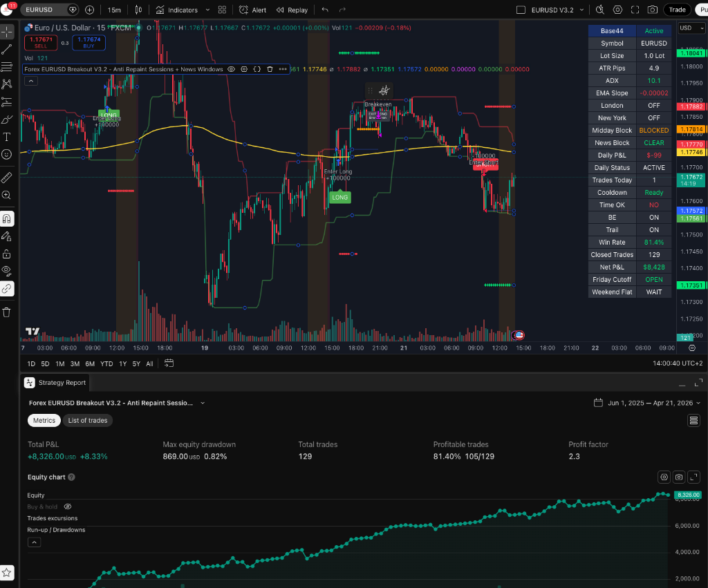708x588 pixels.
Task: Open the Indicators dialog
Action: [x=177, y=10]
